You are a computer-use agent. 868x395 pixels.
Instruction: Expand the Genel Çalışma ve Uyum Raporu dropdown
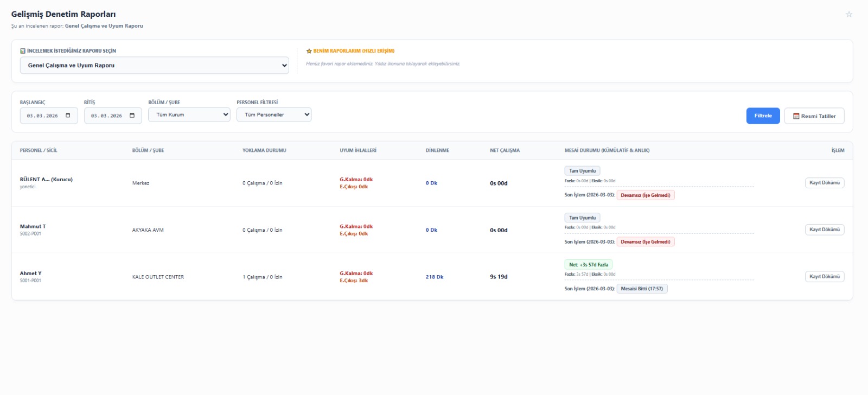tap(155, 66)
